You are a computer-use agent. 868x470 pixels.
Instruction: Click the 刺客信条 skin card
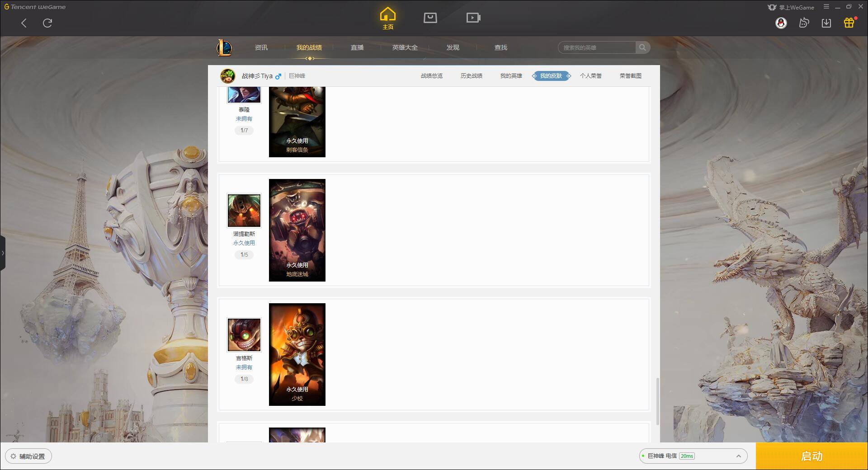[297, 122]
